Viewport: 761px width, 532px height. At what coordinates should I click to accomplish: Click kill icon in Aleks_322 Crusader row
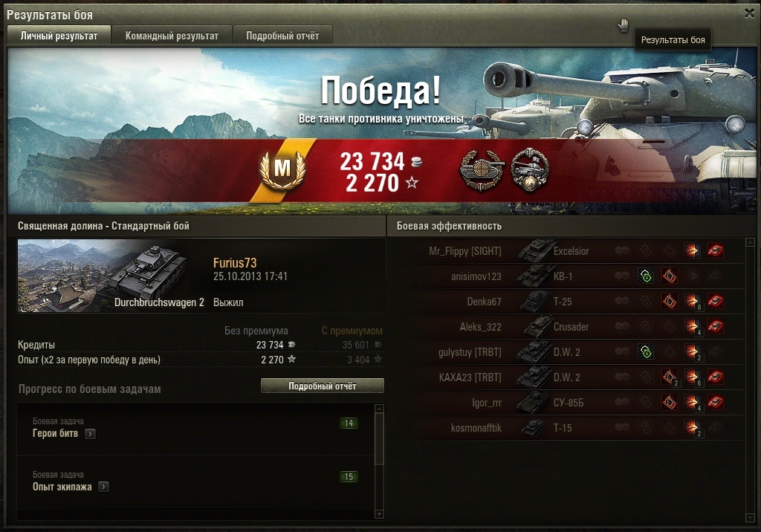tap(716, 327)
